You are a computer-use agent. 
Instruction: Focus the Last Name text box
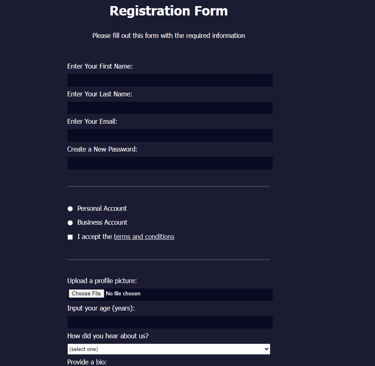point(170,108)
